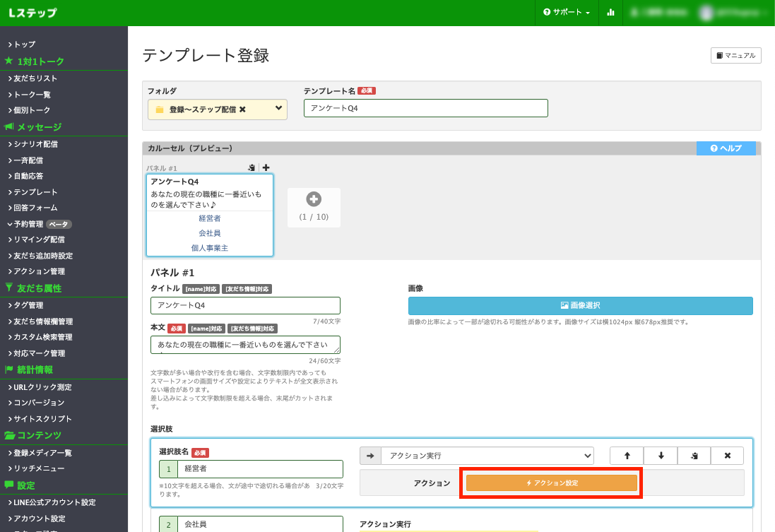Viewport: 775px width, 532px height.
Task: Open the マニュアル link
Action: coord(735,56)
